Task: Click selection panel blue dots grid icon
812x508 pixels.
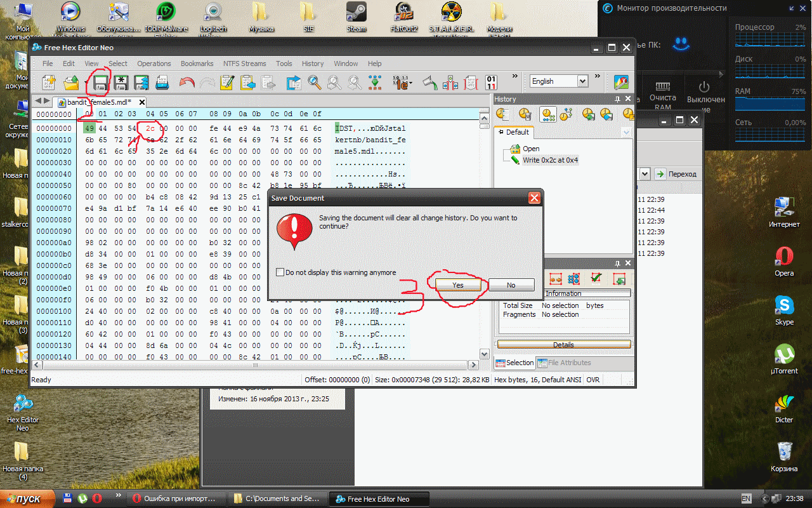Action: (x=573, y=279)
